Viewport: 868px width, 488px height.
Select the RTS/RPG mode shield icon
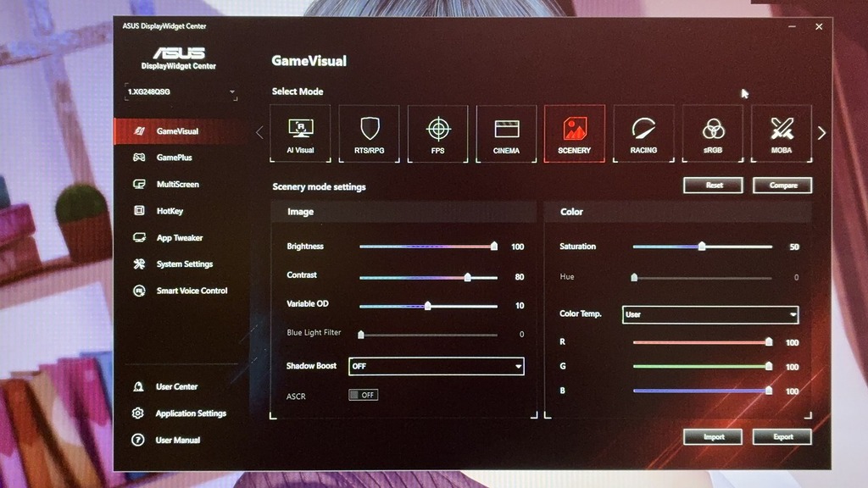tap(369, 133)
